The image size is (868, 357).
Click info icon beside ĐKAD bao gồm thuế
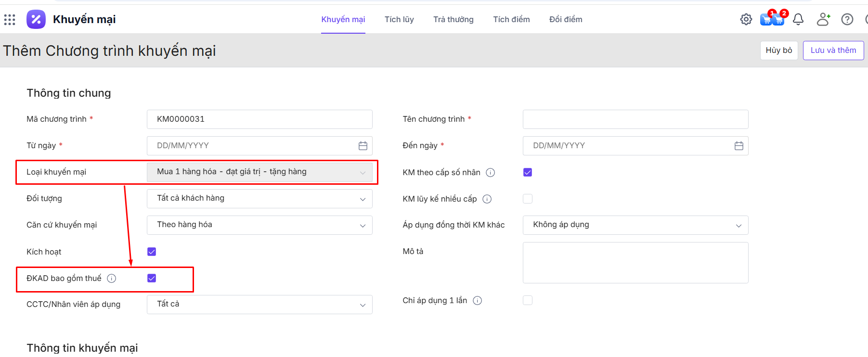pyautogui.click(x=112, y=279)
